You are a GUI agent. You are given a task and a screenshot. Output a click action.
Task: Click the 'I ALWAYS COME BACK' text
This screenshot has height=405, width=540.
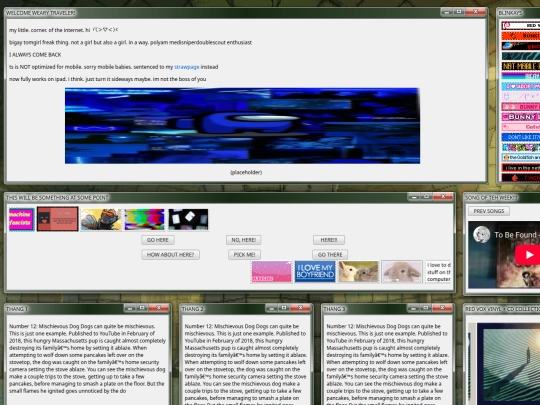pyautogui.click(x=35, y=55)
